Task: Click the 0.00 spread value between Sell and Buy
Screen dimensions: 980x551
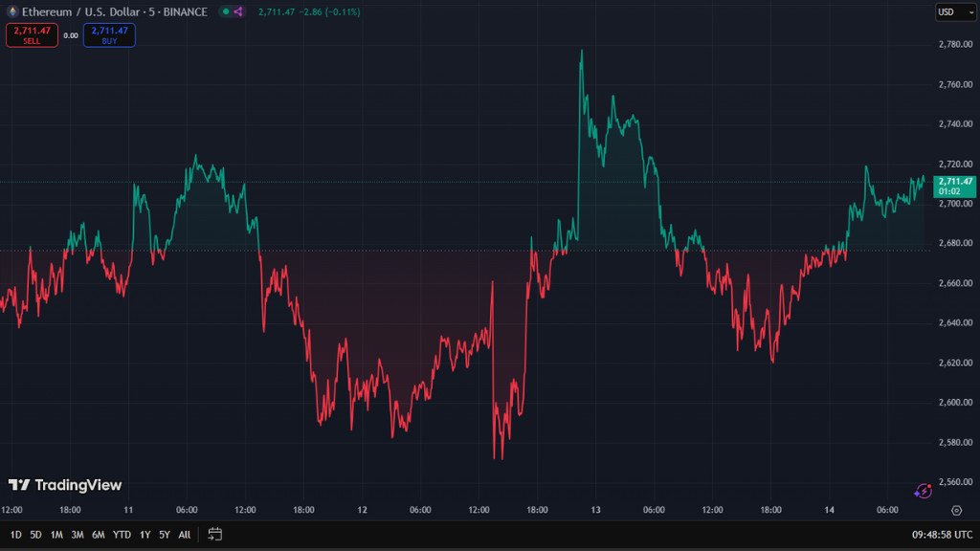Action: point(71,35)
